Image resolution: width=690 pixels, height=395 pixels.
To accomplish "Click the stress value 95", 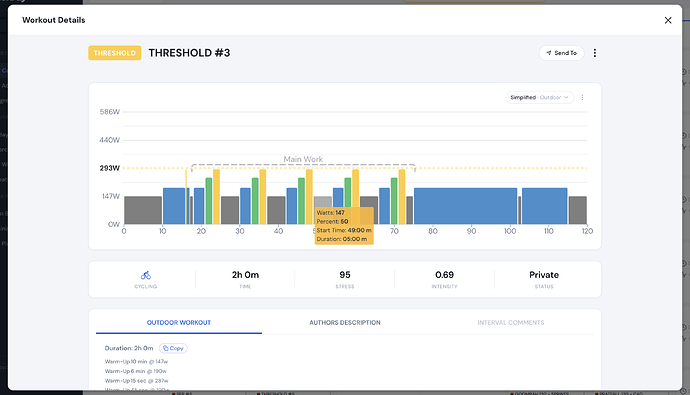I will coord(345,275).
